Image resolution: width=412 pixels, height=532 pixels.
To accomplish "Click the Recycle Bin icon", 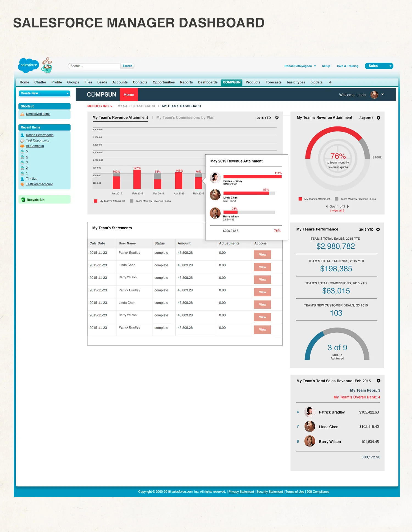I will coord(23,200).
